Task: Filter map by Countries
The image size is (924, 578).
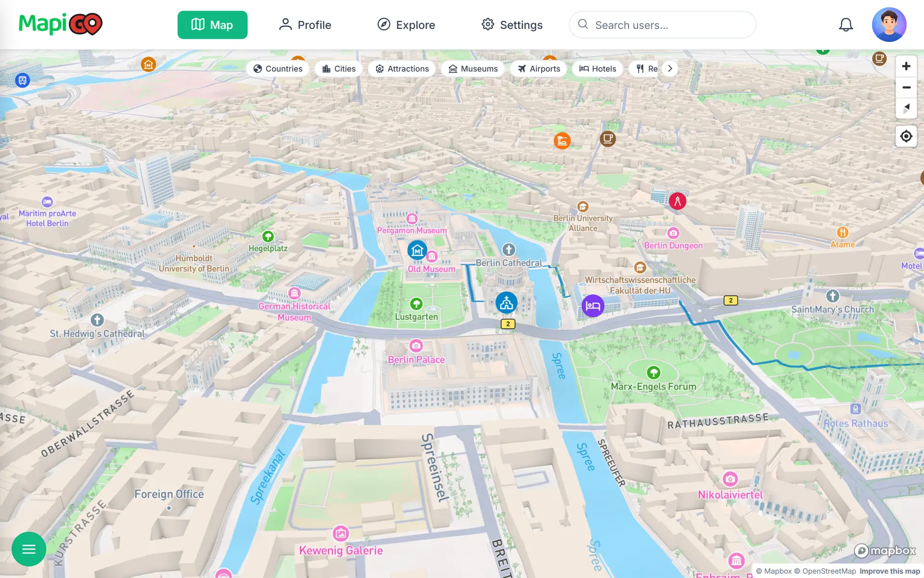Action: [x=278, y=68]
